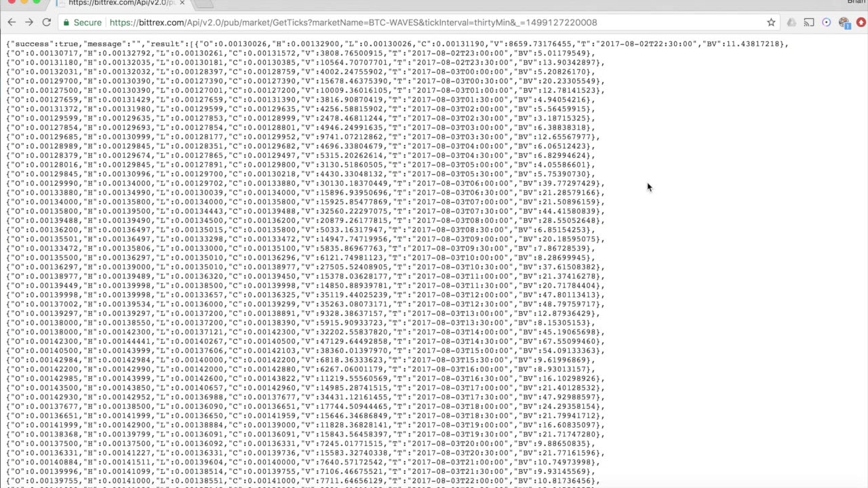Click the JSON row with timestamp 2017-08-03T06:00:00

[x=305, y=183]
